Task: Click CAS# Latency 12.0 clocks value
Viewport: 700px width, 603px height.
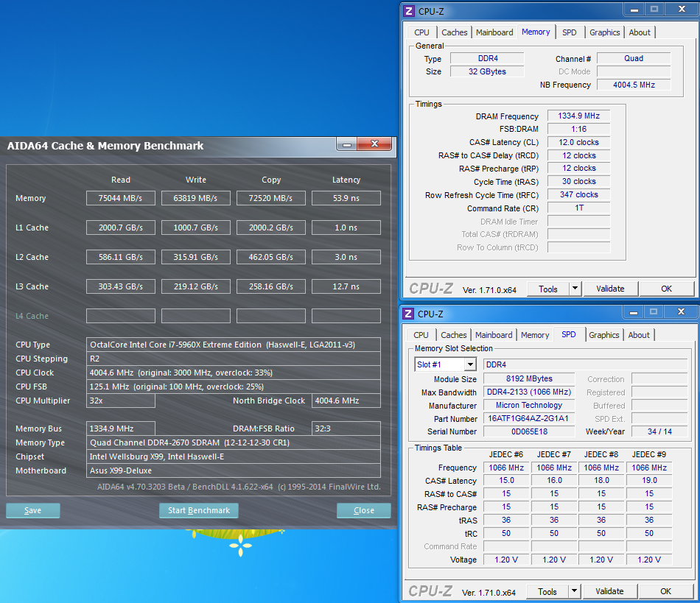Action: [x=578, y=142]
